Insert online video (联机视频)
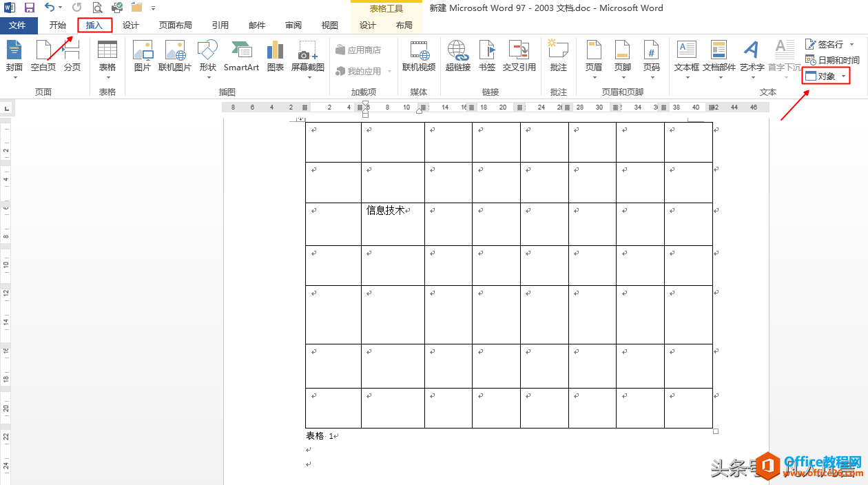 point(419,56)
